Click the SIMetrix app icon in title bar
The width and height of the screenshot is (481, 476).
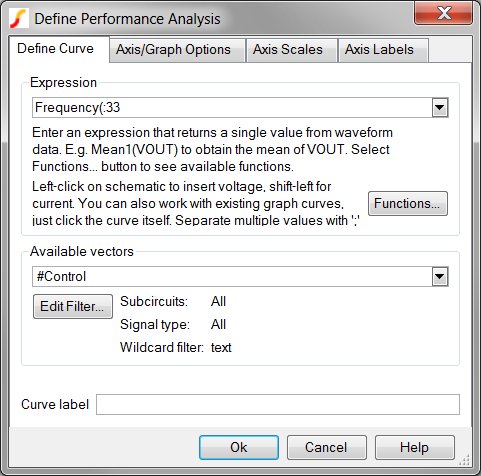point(18,19)
